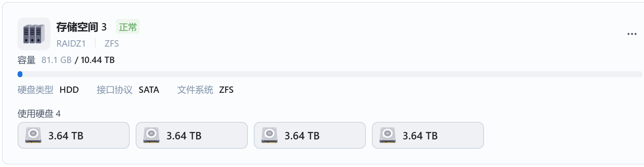Click the first disk's drive icon

pos(33,135)
